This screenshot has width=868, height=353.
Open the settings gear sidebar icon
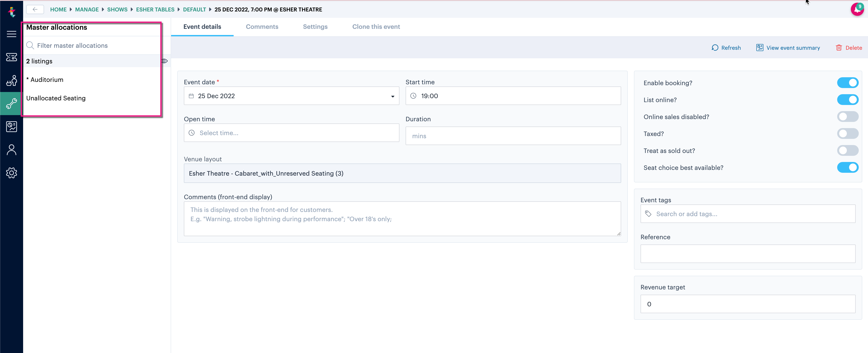[x=11, y=173]
